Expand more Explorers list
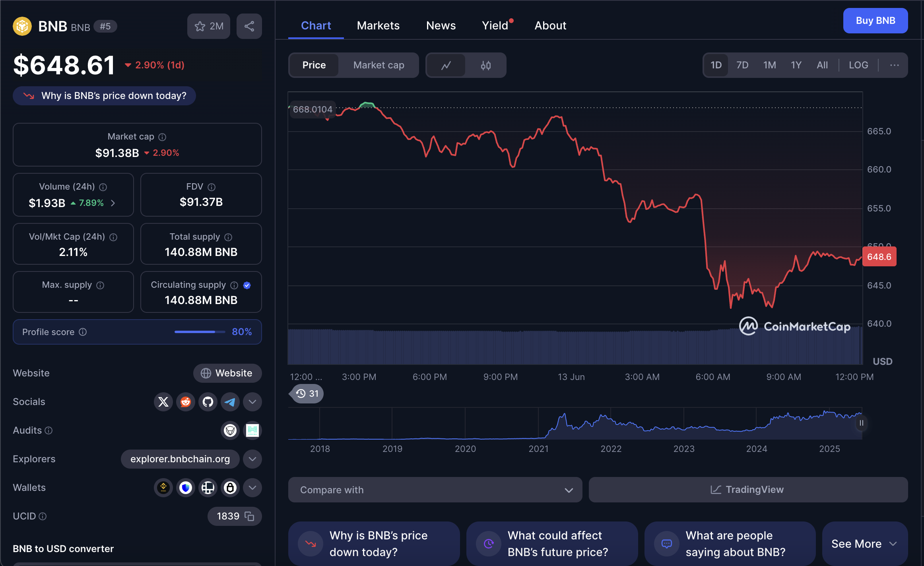 (252, 459)
